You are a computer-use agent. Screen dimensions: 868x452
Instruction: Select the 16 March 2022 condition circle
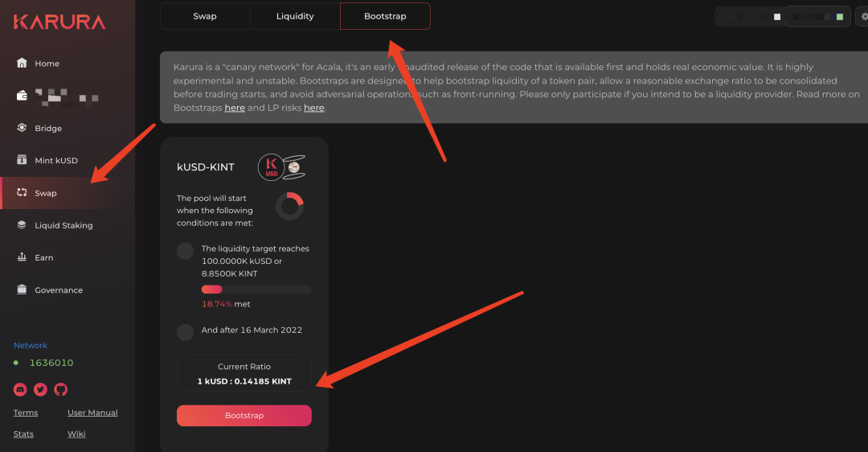click(185, 332)
